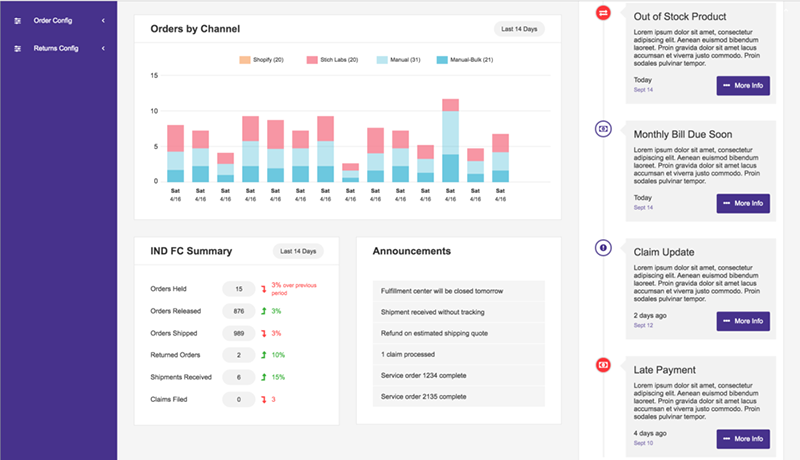Click the Out of Stock timeline icon
Image resolution: width=800 pixels, height=460 pixels.
[603, 12]
